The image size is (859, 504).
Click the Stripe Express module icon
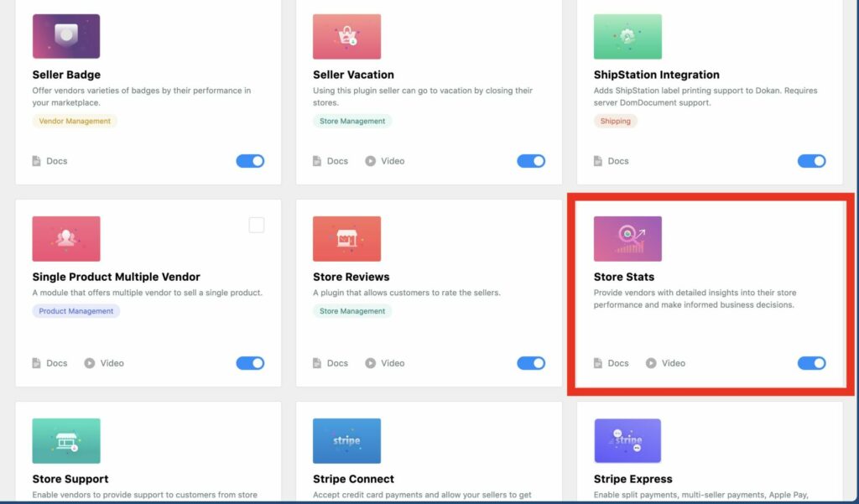627,441
